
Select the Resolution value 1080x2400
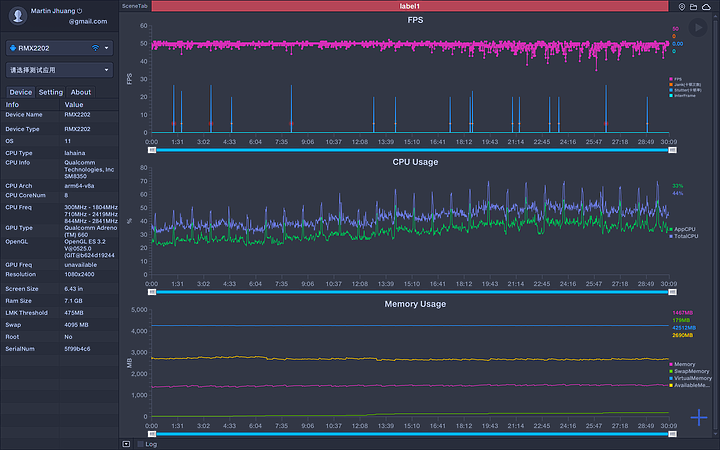click(x=79, y=274)
